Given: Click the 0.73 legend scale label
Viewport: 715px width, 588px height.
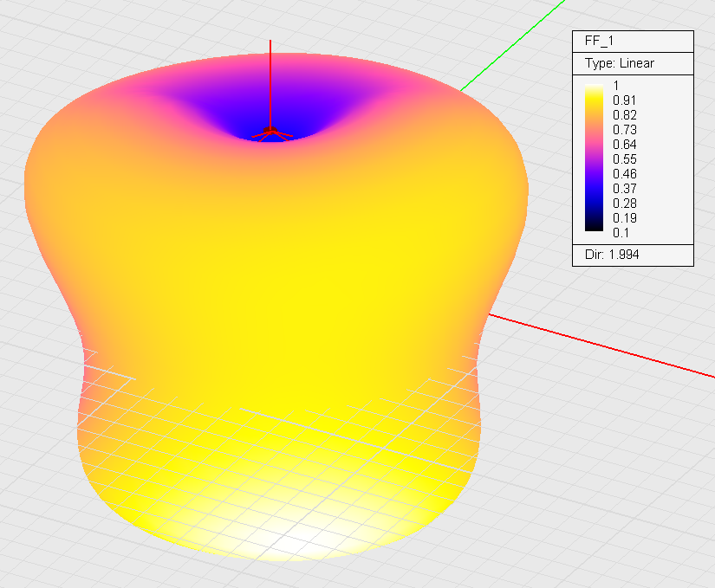Looking at the screenshot, I should tap(625, 130).
